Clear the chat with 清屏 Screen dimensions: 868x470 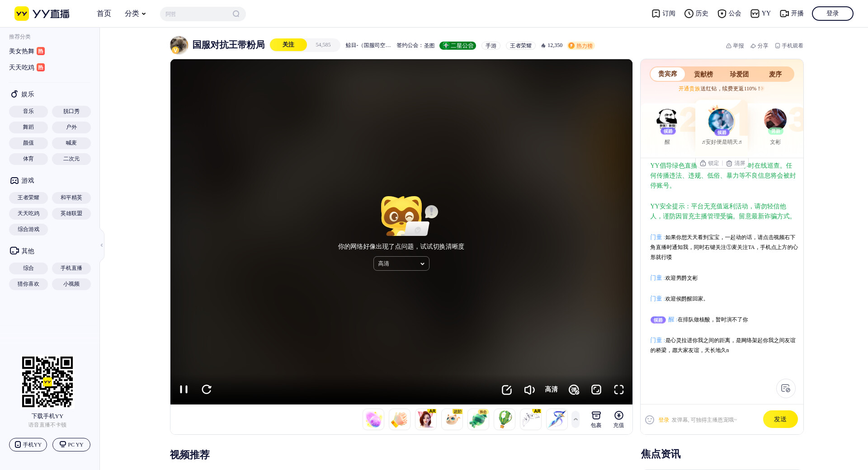(x=736, y=163)
